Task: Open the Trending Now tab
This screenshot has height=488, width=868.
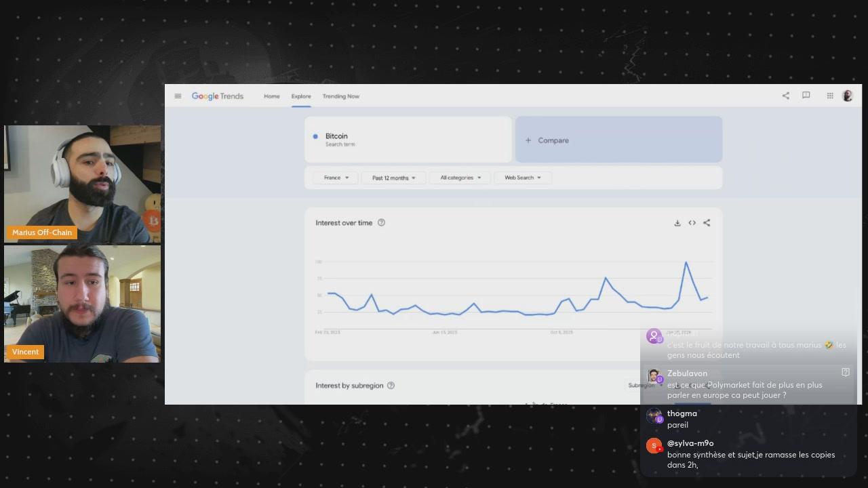Action: coord(341,96)
